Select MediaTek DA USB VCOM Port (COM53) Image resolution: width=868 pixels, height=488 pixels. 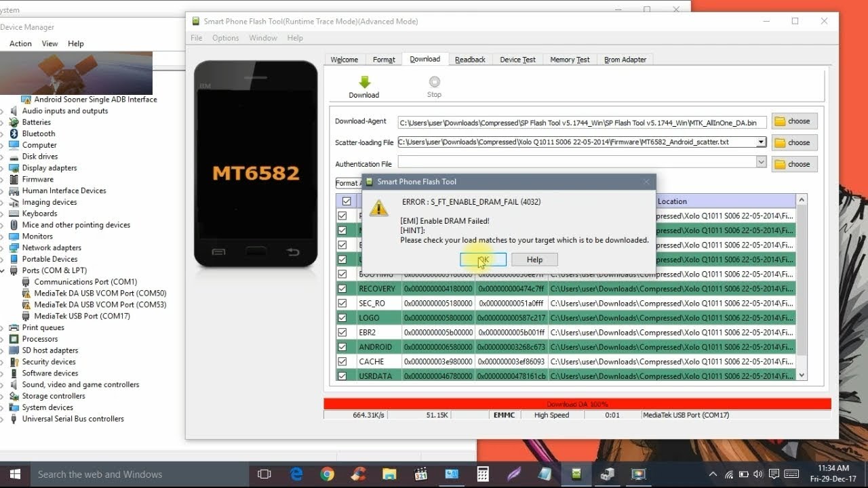point(100,304)
